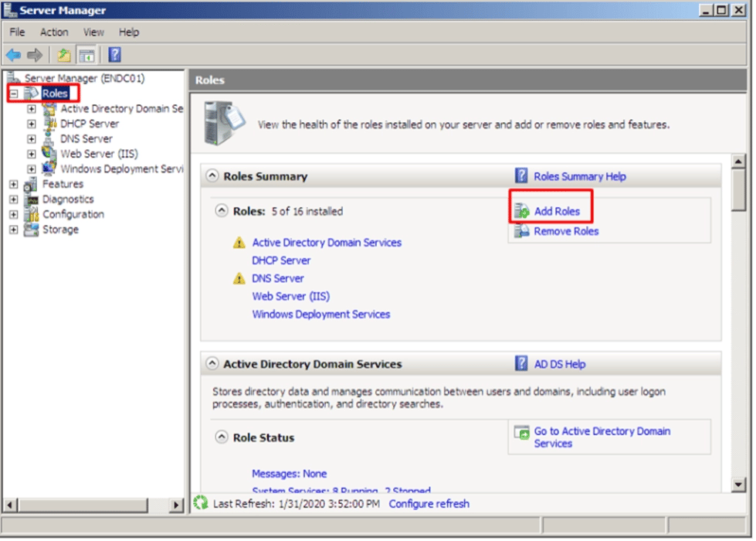The height and width of the screenshot is (541, 756).
Task: Click the Storage node icon
Action: click(32, 230)
